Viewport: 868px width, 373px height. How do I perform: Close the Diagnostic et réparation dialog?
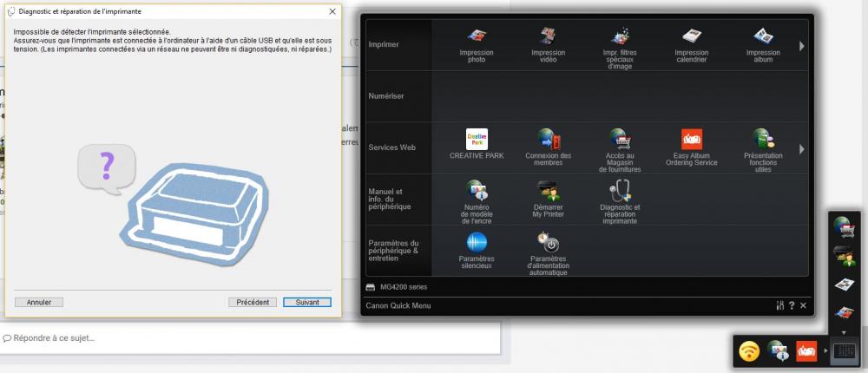[332, 11]
